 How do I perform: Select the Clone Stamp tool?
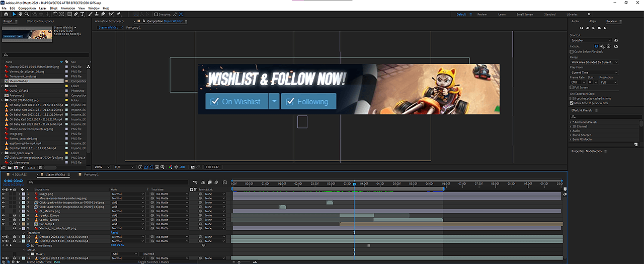(96, 14)
